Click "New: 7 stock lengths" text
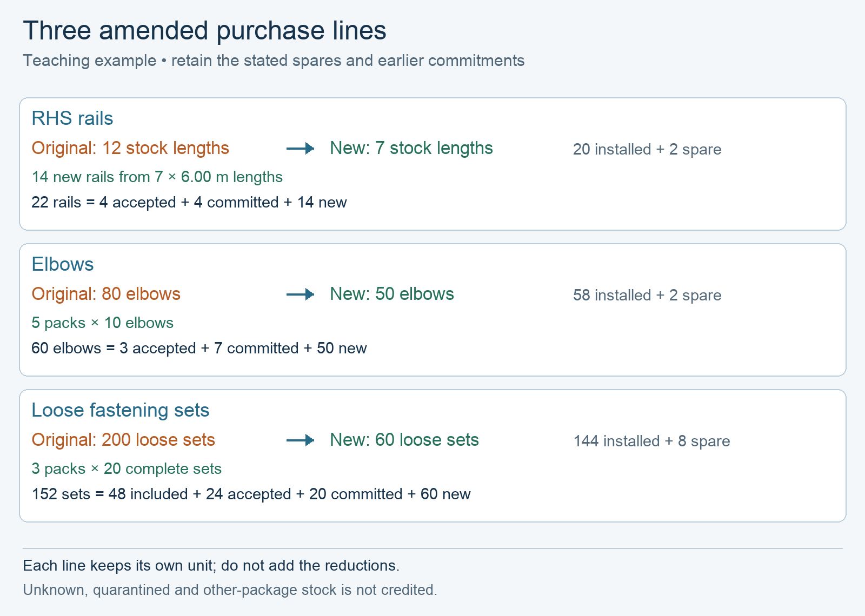Screen dimensions: 865x616 coord(411,148)
